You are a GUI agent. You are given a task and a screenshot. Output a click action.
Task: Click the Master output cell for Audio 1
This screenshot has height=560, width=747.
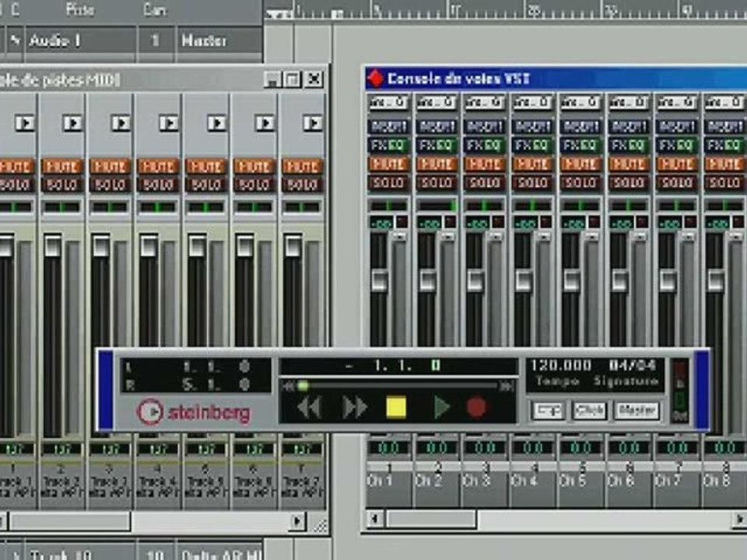(219, 41)
